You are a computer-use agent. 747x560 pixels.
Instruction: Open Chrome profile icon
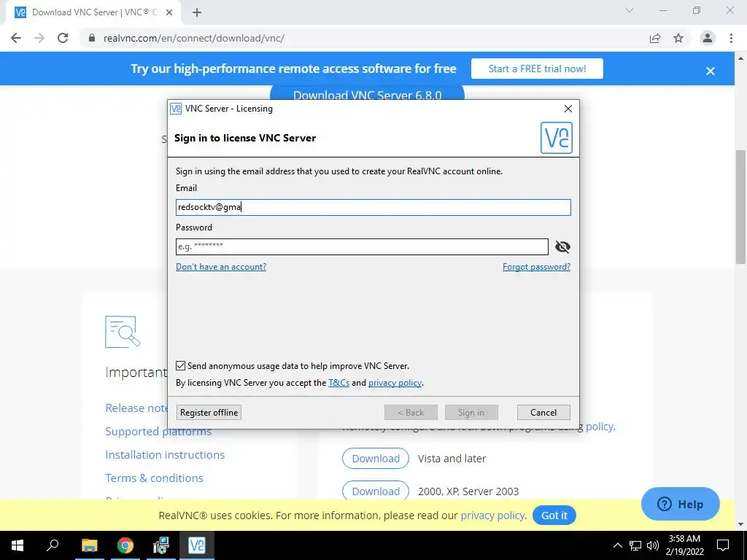pyautogui.click(x=708, y=38)
